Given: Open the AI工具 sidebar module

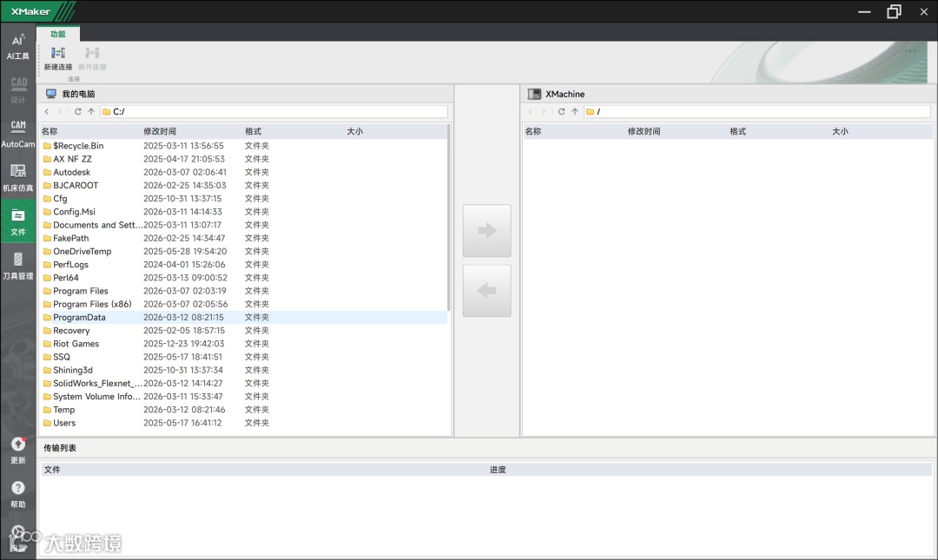Looking at the screenshot, I should point(18,47).
